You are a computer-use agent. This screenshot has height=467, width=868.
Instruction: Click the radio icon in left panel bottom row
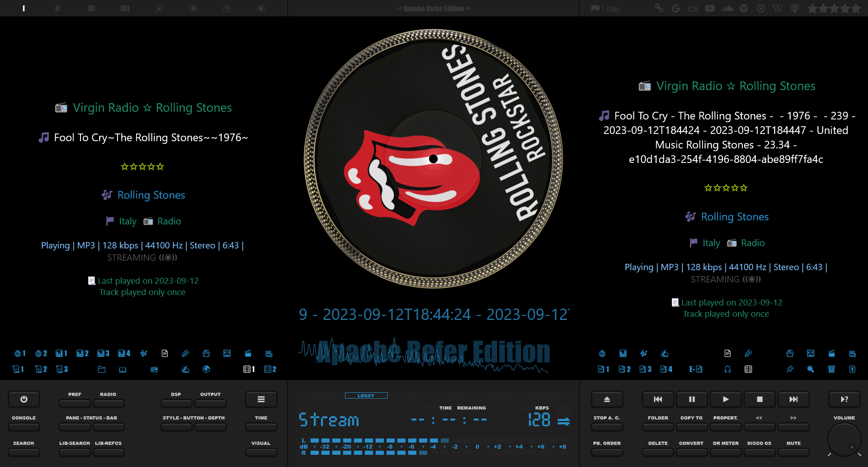154,369
